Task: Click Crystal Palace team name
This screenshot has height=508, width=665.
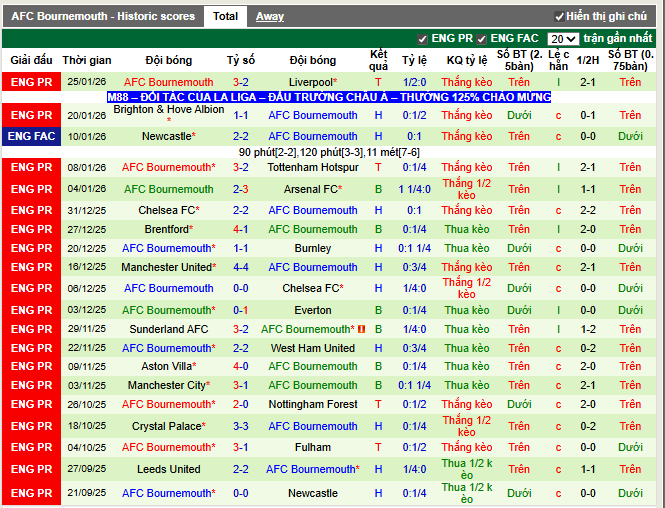Action: pyautogui.click(x=168, y=426)
